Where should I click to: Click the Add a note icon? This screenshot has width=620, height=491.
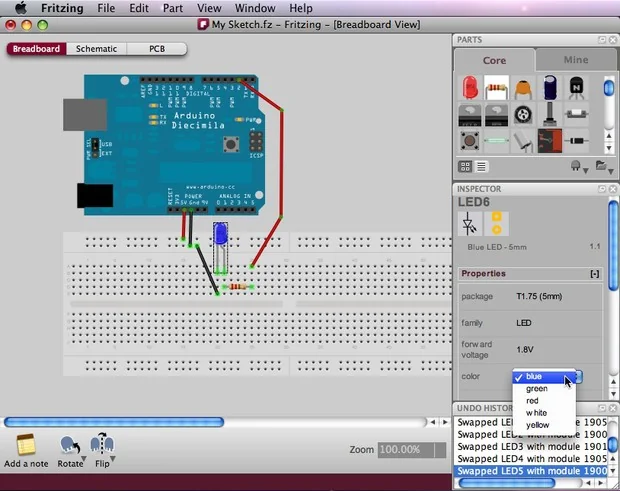point(26,445)
